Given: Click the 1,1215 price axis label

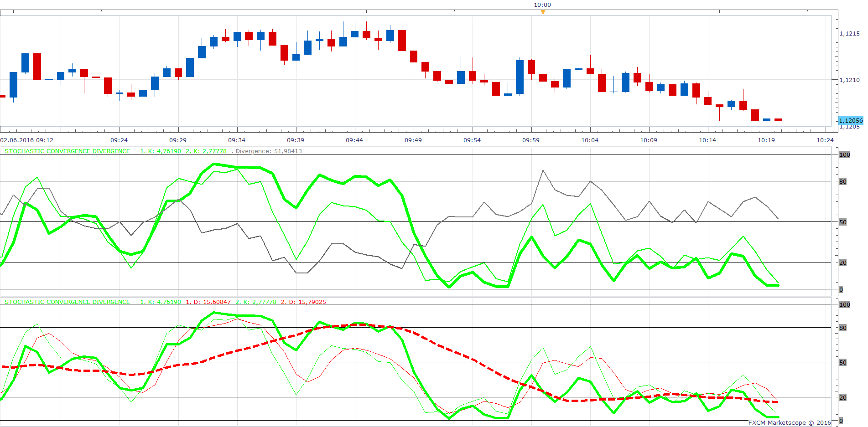Looking at the screenshot, I should 850,33.
